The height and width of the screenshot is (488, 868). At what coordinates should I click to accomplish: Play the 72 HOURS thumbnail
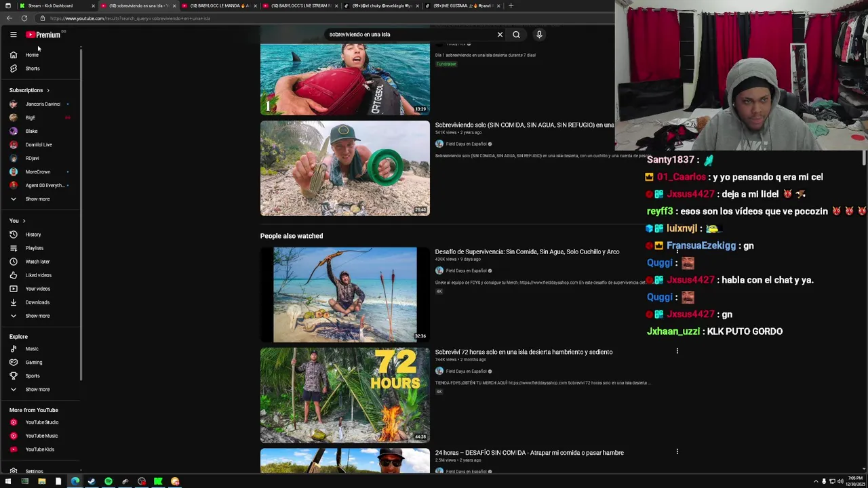344,395
